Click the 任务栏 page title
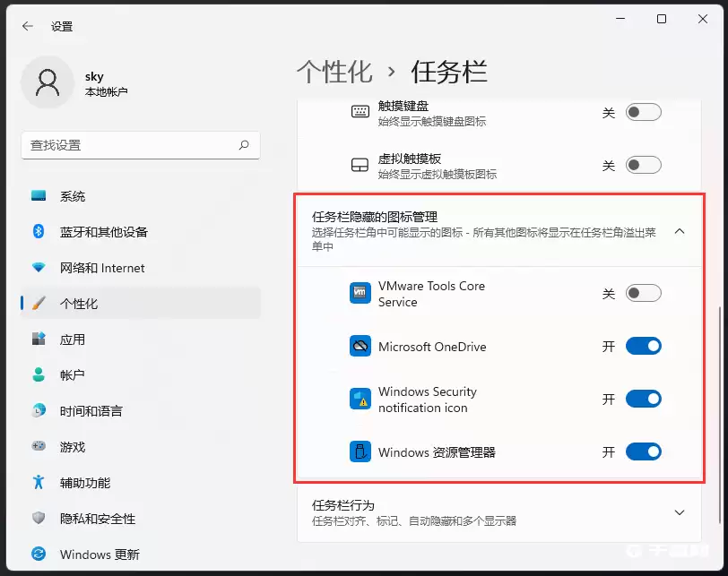Image resolution: width=728 pixels, height=576 pixels. 449,72
